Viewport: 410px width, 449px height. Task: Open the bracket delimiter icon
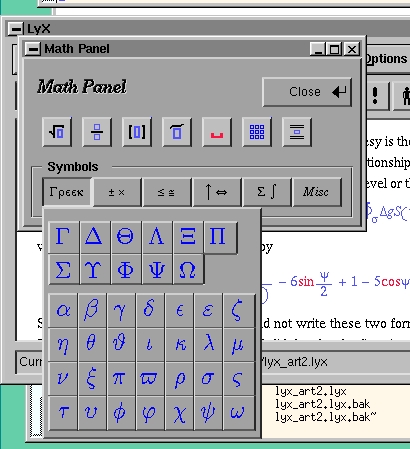coord(137,132)
